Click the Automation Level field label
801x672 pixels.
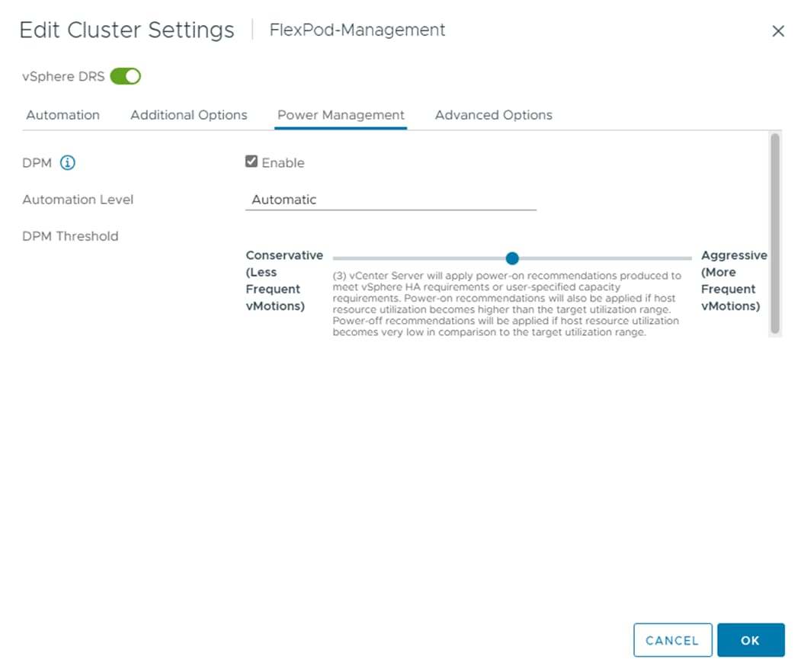(x=78, y=200)
